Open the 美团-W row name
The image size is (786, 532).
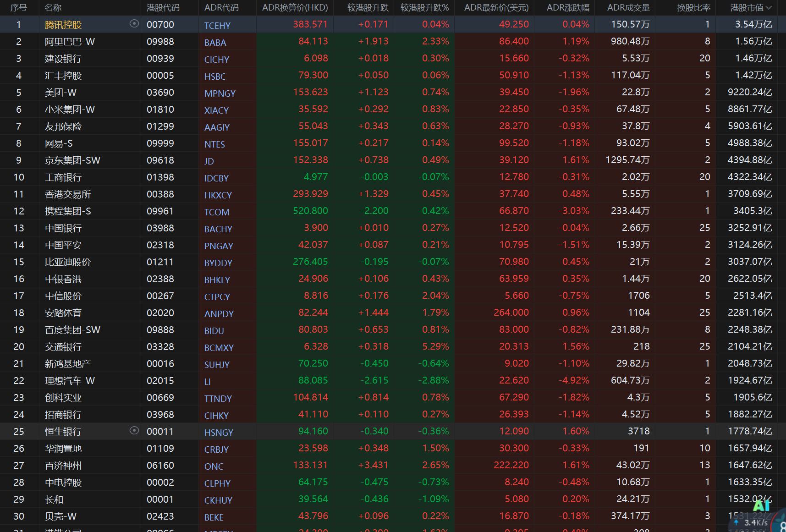pyautogui.click(x=60, y=93)
